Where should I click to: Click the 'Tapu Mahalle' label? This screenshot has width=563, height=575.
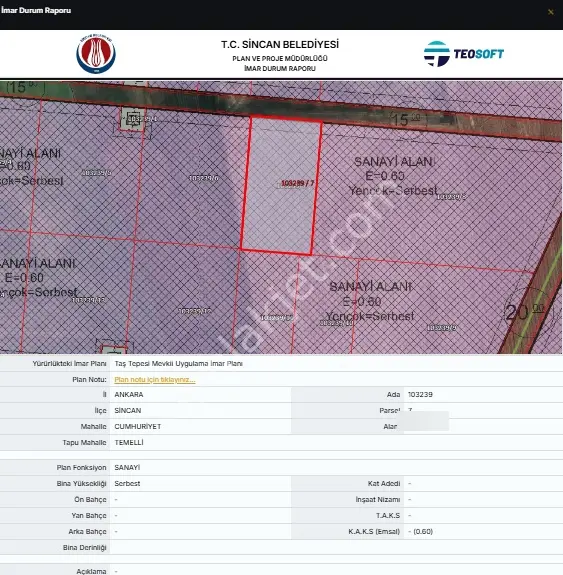(84, 443)
